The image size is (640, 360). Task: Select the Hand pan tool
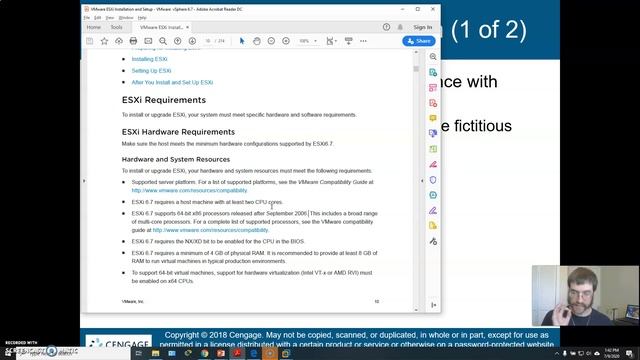click(x=257, y=41)
